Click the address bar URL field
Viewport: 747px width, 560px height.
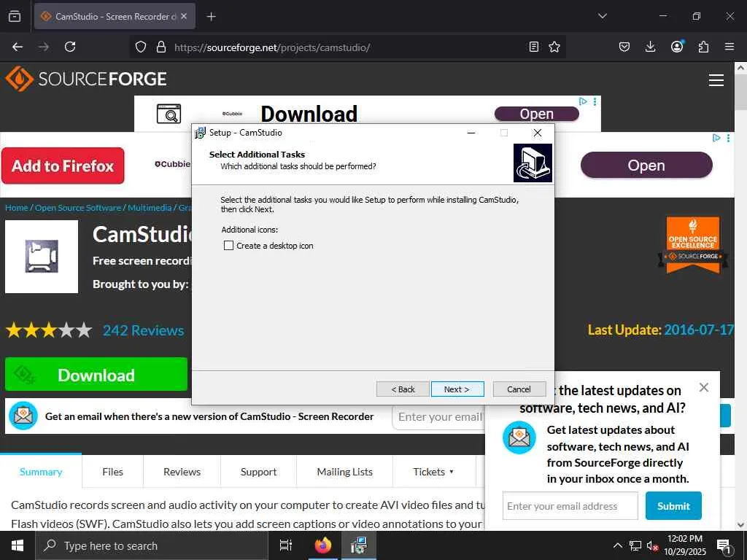348,47
